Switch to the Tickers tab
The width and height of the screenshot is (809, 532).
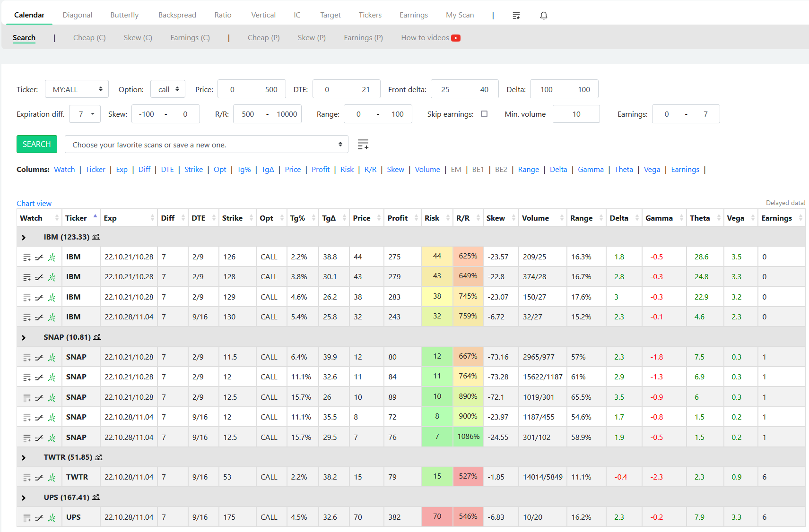370,15
